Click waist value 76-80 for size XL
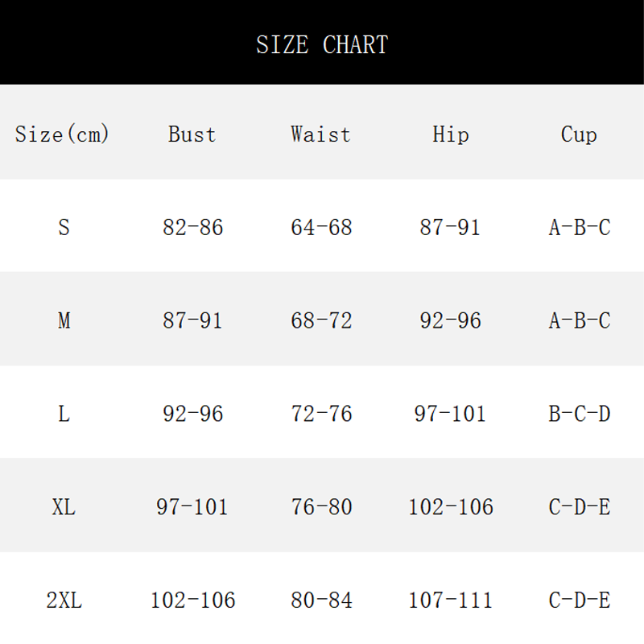Screen dimensions: 644x644 point(321,507)
